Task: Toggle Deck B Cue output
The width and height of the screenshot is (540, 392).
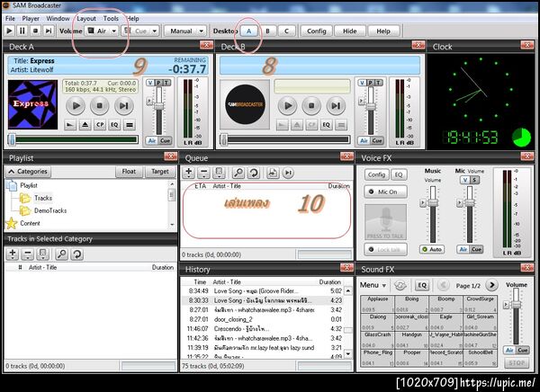Action: (x=377, y=140)
